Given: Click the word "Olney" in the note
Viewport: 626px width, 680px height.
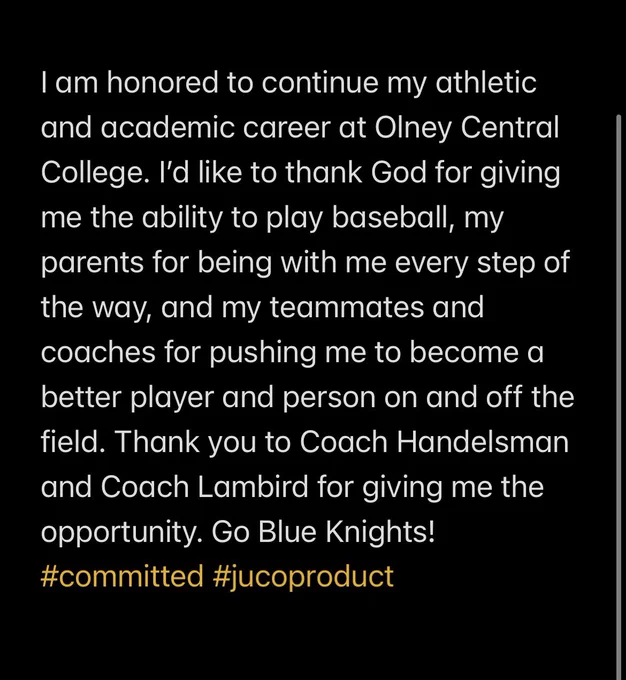Looking at the screenshot, I should tap(413, 128).
